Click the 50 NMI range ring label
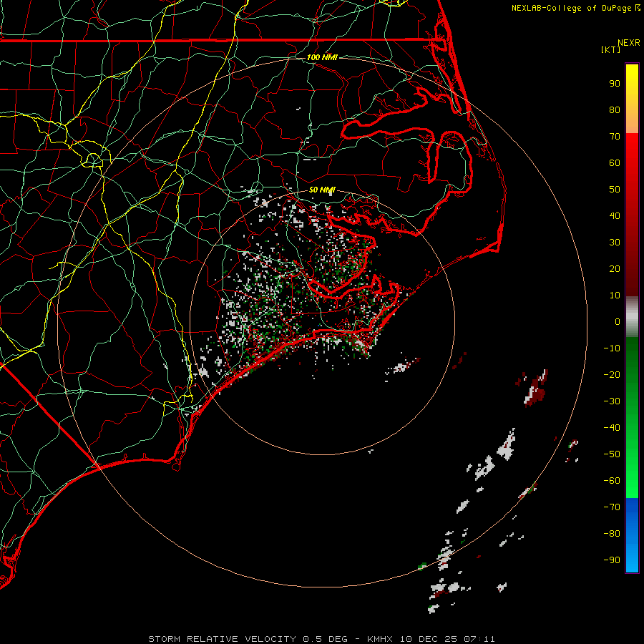The height and width of the screenshot is (644, 644). click(x=322, y=190)
